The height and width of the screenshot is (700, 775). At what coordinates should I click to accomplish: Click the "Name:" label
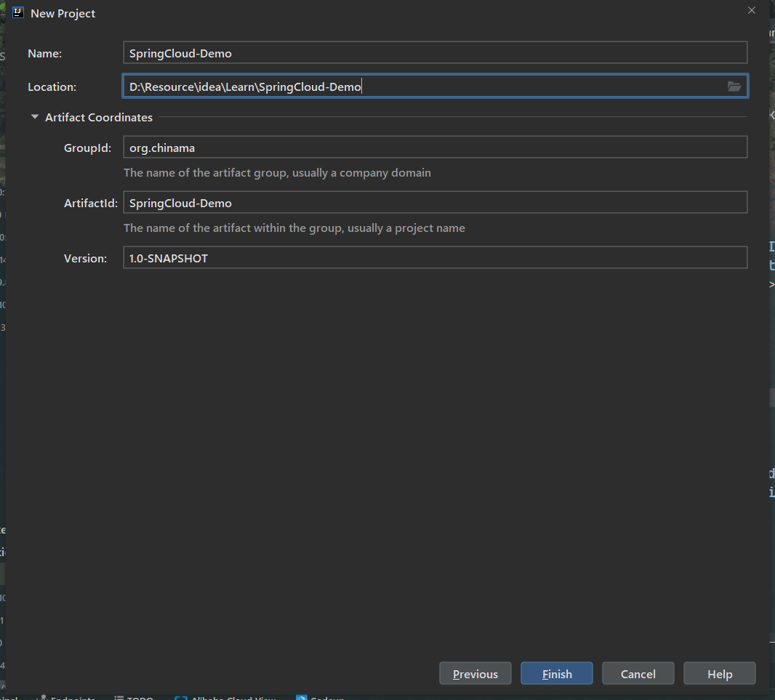pyautogui.click(x=45, y=53)
